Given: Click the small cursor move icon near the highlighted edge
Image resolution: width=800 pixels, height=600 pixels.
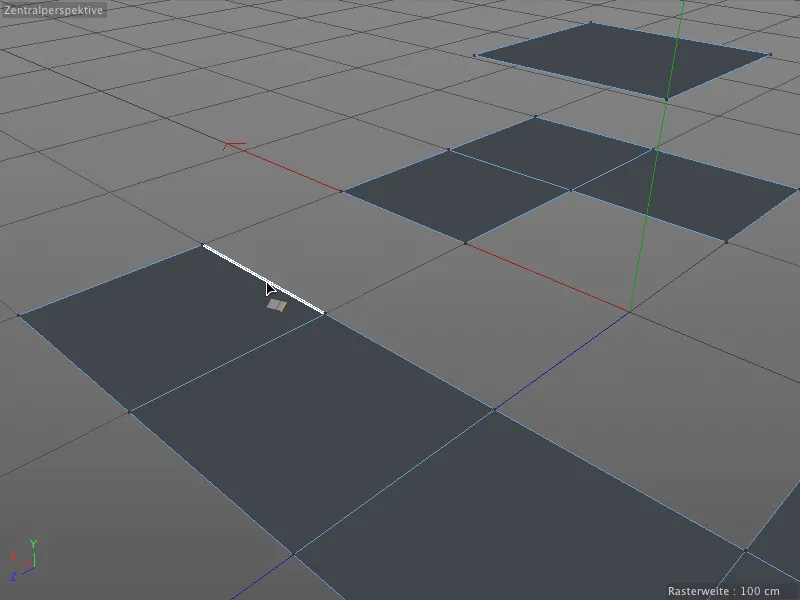Looking at the screenshot, I should point(277,306).
